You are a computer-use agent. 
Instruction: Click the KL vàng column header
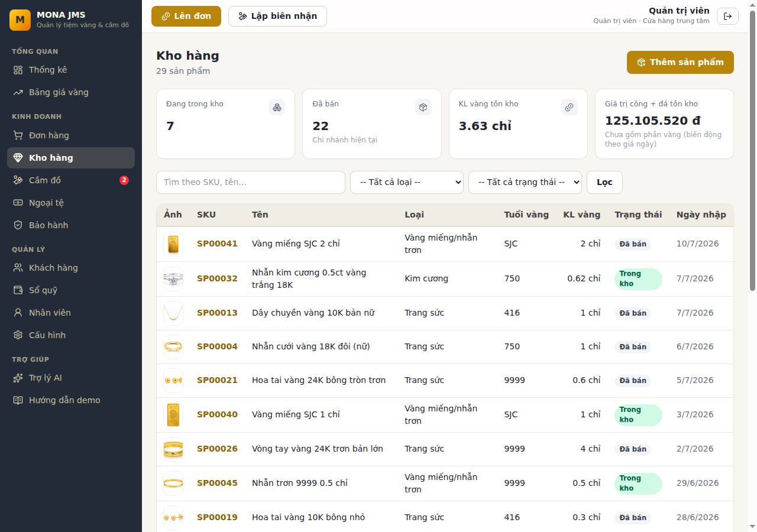(x=582, y=215)
